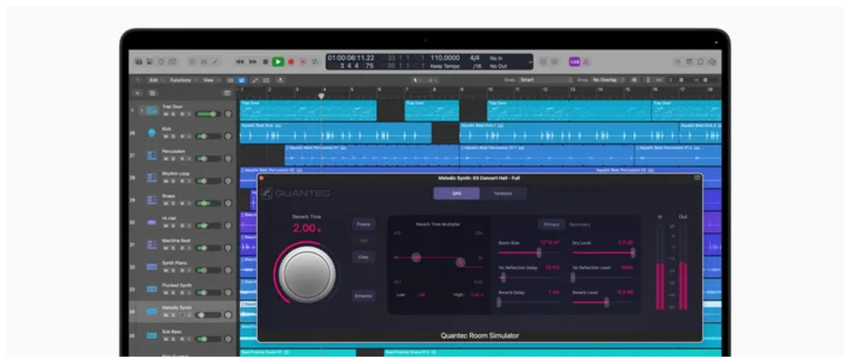Click the Clear button in Quantec

click(363, 257)
